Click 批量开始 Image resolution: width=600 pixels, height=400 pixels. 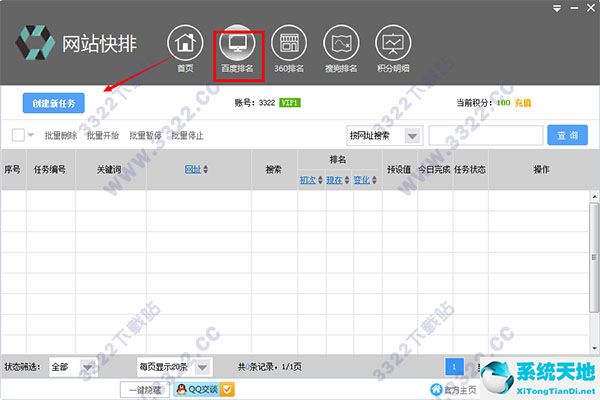click(103, 135)
